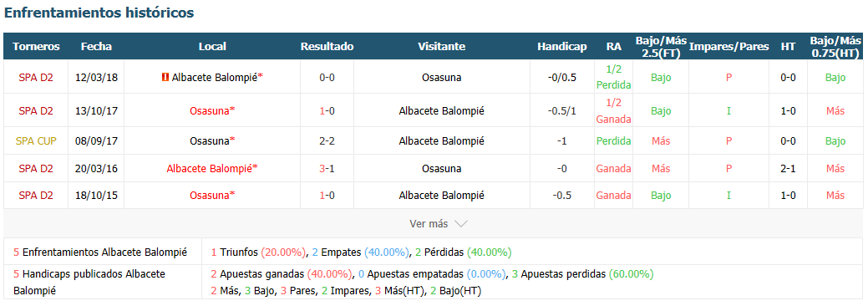The height and width of the screenshot is (306, 868).
Task: Select the 0-0 result on 12/03/18
Action: pyautogui.click(x=327, y=78)
